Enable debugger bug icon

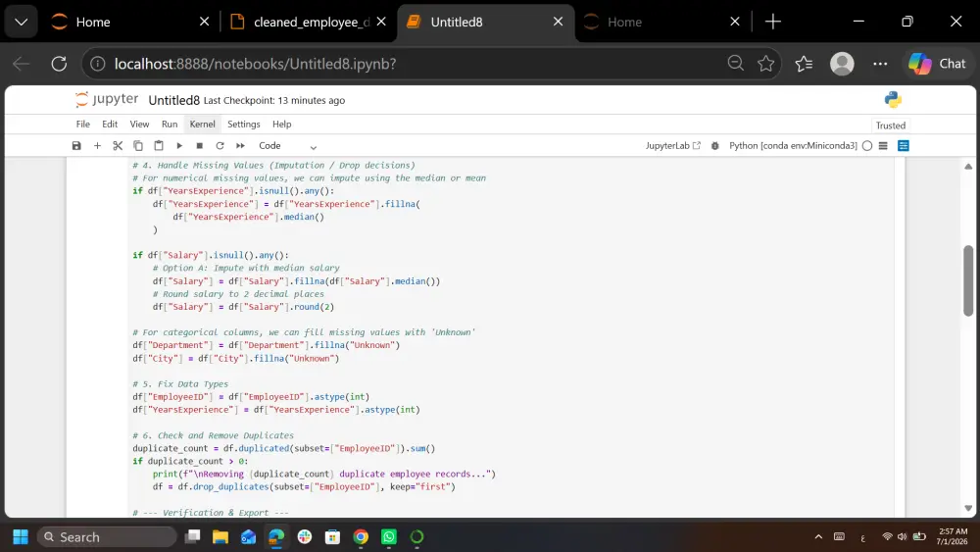pos(715,146)
